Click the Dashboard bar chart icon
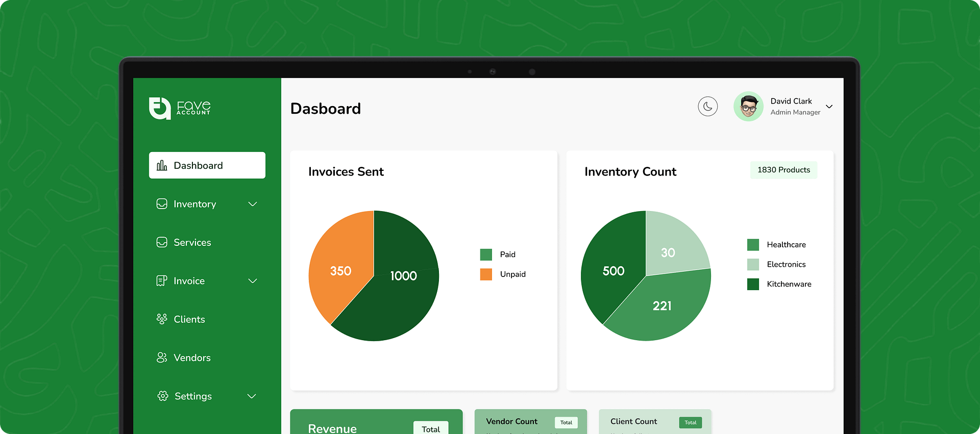Image resolution: width=980 pixels, height=434 pixels. coord(162,165)
